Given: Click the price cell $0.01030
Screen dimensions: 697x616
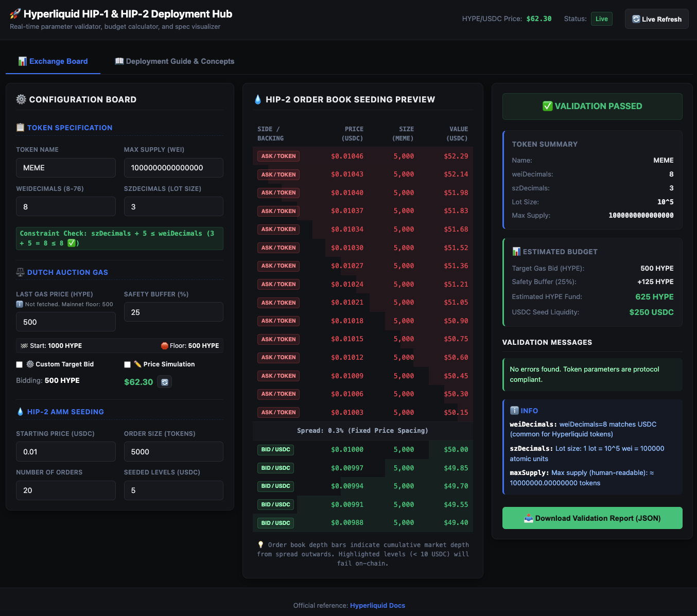Looking at the screenshot, I should (x=347, y=248).
